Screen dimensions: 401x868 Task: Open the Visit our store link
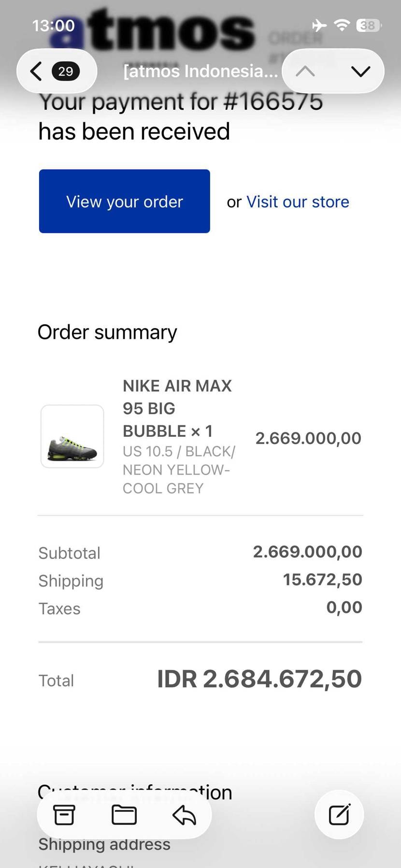click(x=298, y=202)
